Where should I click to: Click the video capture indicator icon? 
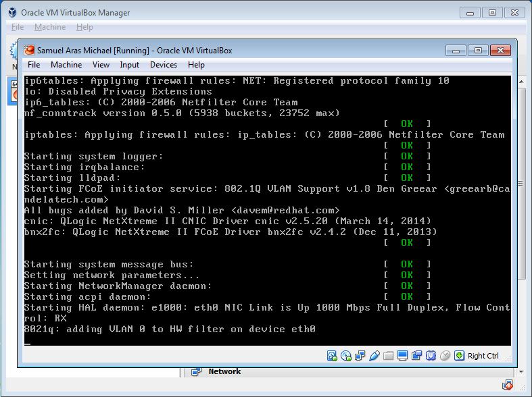[x=416, y=356]
